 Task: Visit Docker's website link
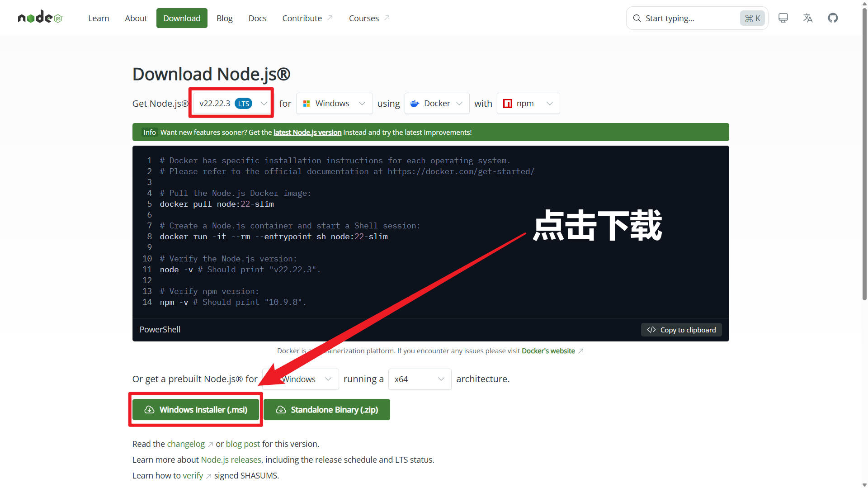point(548,351)
